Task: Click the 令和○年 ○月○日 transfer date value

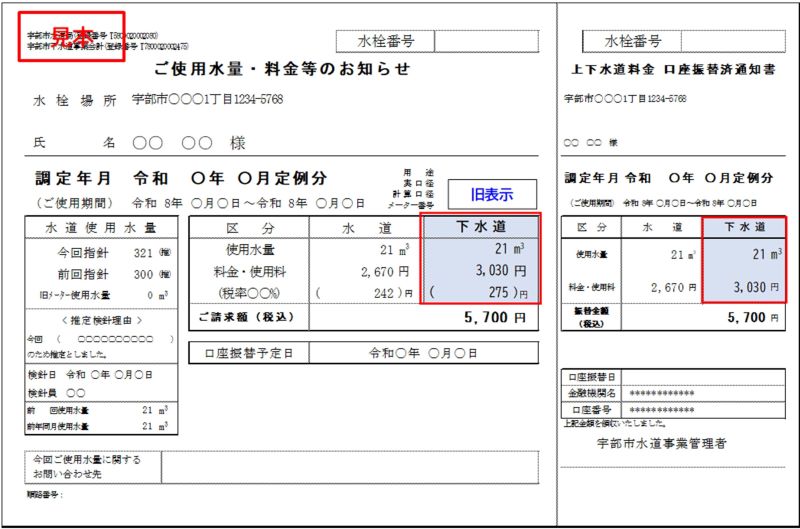Action: point(423,353)
